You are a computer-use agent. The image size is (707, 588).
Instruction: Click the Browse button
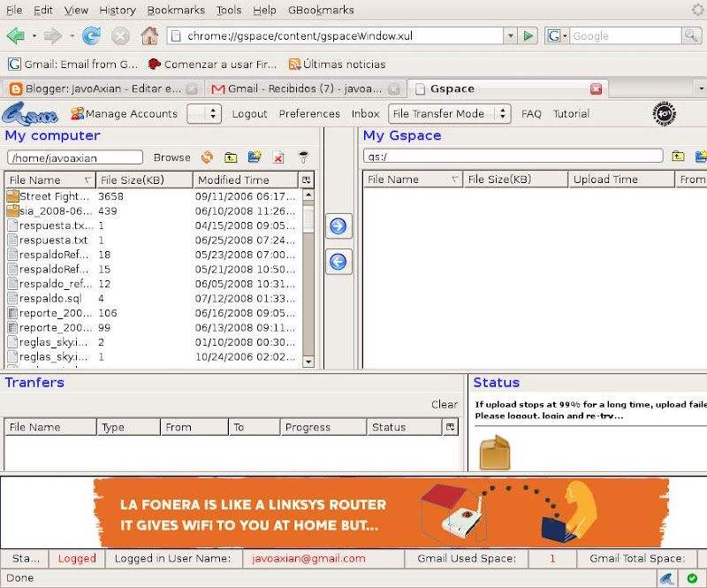coord(171,157)
